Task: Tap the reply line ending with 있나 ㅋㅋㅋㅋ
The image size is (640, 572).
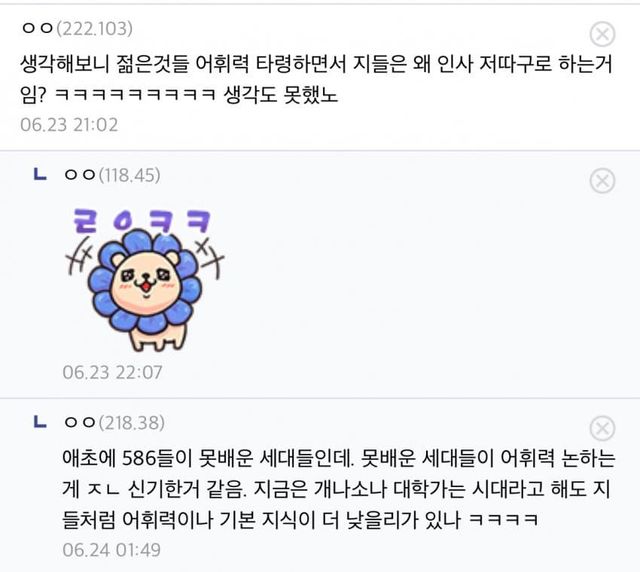Action: (301, 520)
